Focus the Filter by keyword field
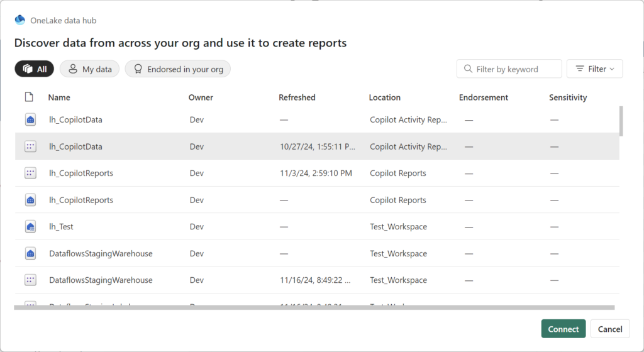This screenshot has height=352, width=644. click(x=509, y=69)
